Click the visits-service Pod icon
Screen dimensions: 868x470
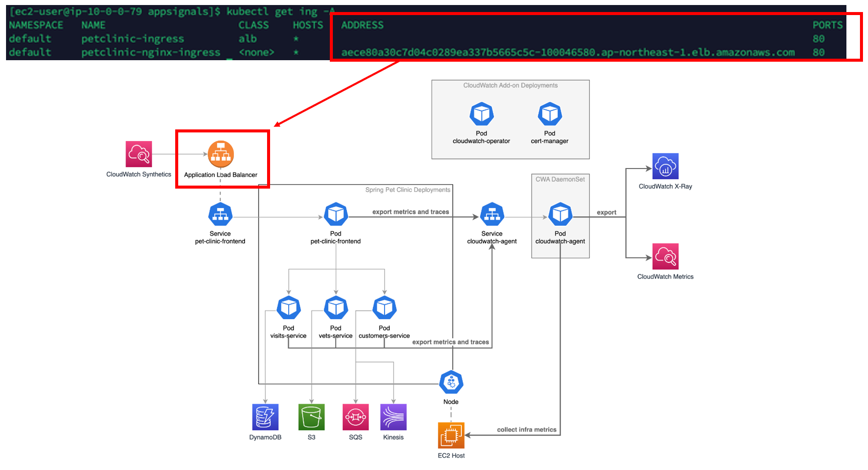coord(289,308)
